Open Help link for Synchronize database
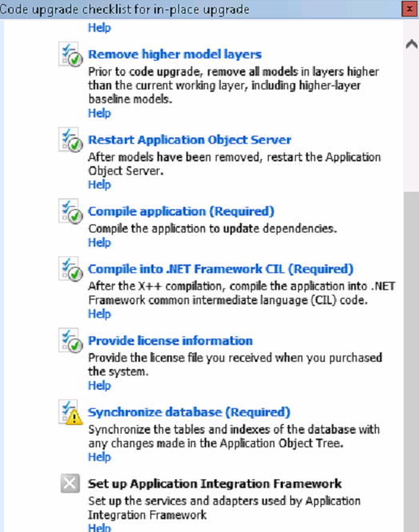Image resolution: width=419 pixels, height=532 pixels. point(99,457)
